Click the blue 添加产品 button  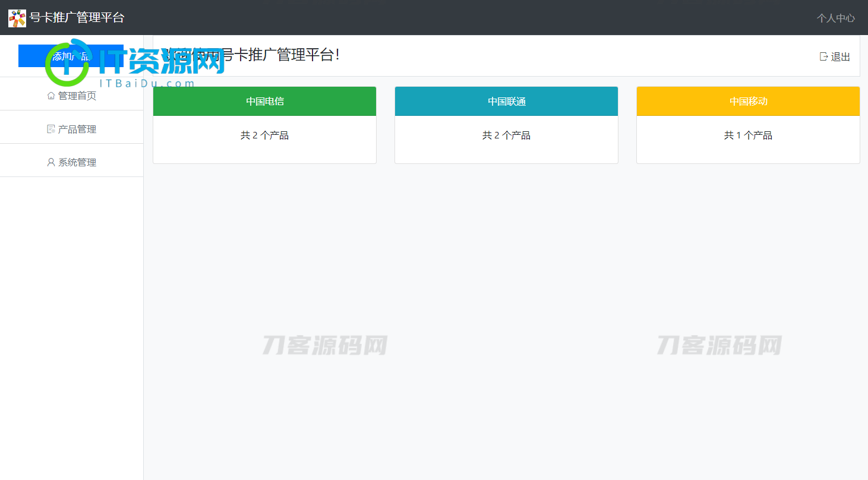point(71,56)
